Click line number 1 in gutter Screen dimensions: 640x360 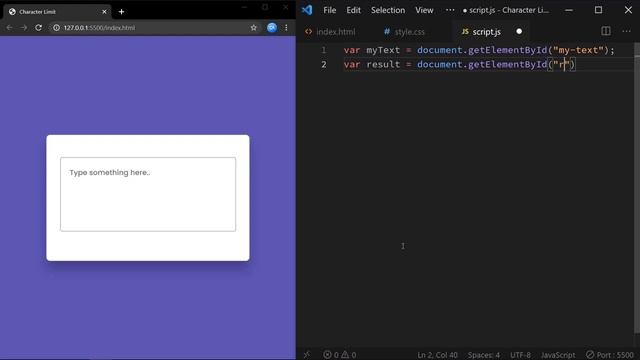click(x=324, y=50)
